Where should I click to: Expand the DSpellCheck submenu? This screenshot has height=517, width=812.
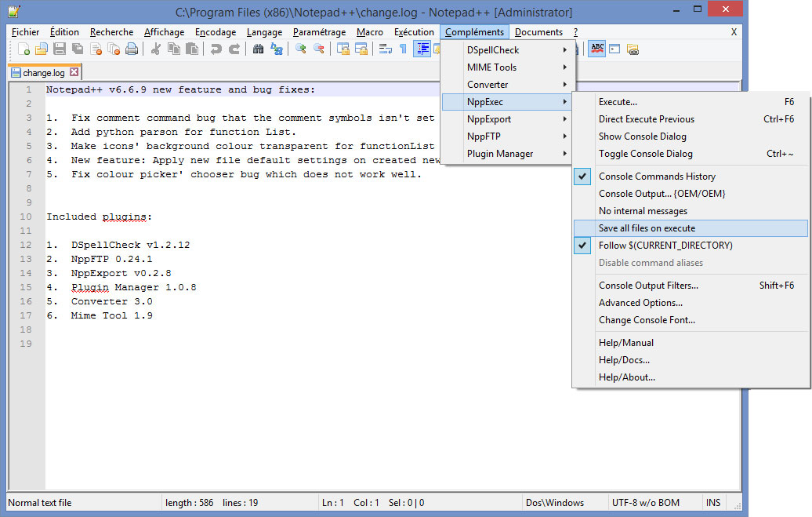click(x=506, y=49)
